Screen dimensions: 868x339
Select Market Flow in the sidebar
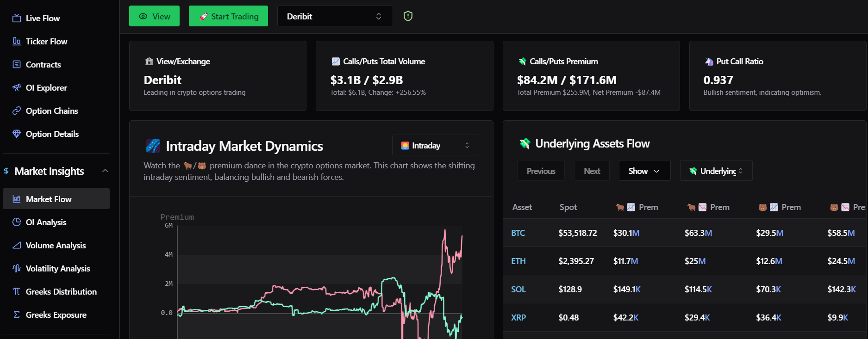click(56, 199)
